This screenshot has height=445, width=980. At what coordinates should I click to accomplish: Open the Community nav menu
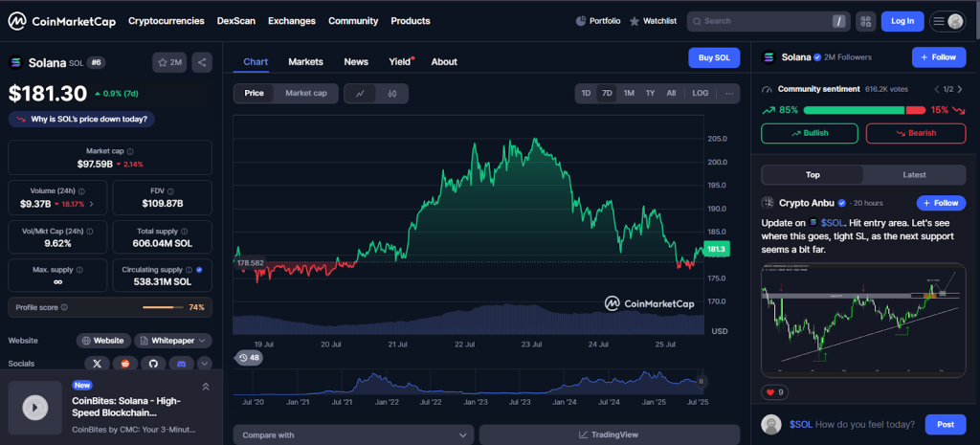click(353, 21)
